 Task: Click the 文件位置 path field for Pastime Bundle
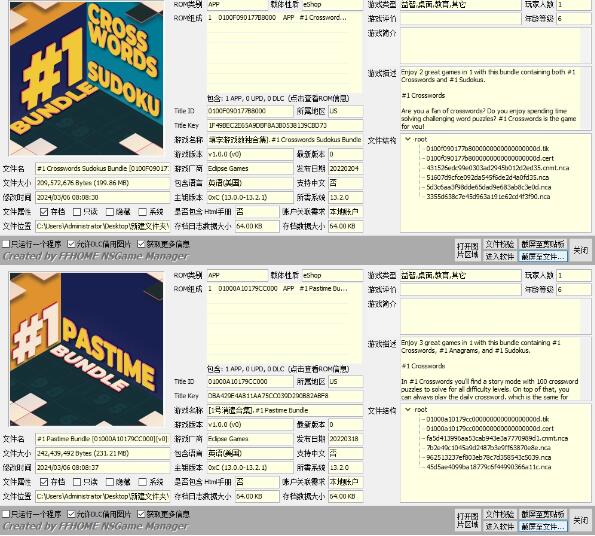(102, 496)
